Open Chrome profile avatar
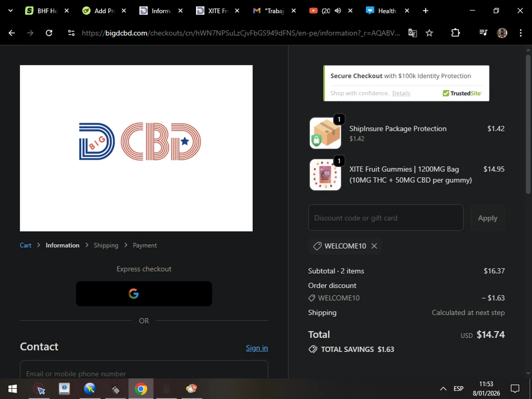Image resolution: width=532 pixels, height=399 pixels. point(502,33)
